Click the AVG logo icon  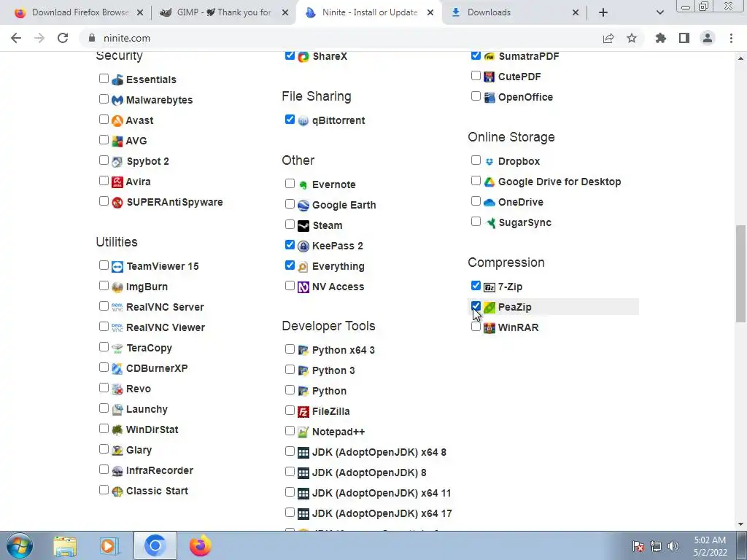pos(117,141)
